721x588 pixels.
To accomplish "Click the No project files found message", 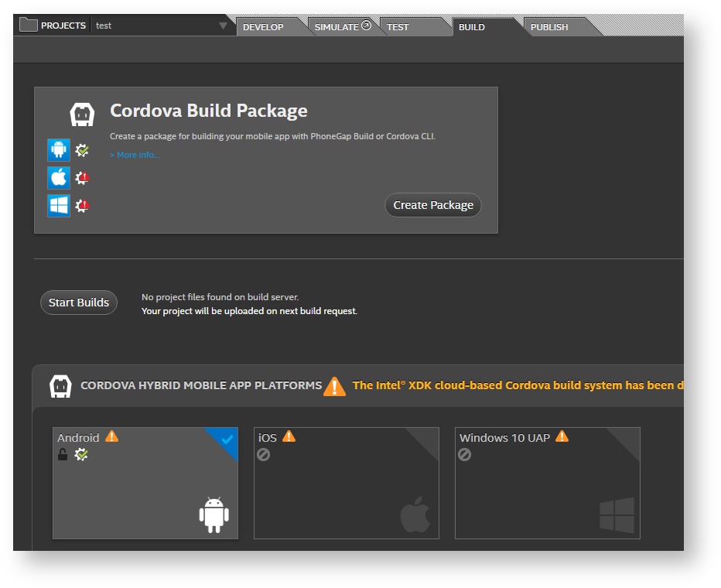I will pyautogui.click(x=220, y=297).
